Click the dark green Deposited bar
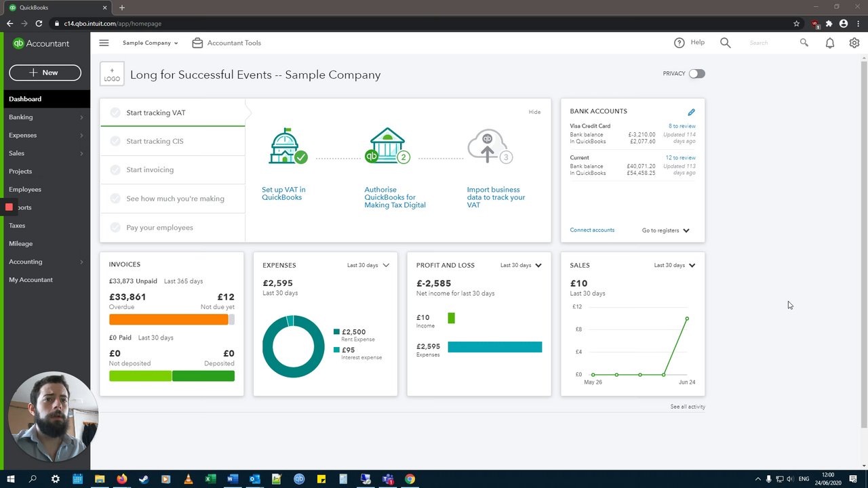The height and width of the screenshot is (488, 868). 203,376
